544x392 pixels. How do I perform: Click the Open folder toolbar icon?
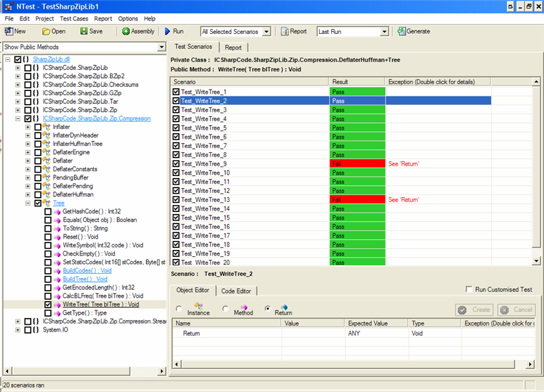(46, 31)
